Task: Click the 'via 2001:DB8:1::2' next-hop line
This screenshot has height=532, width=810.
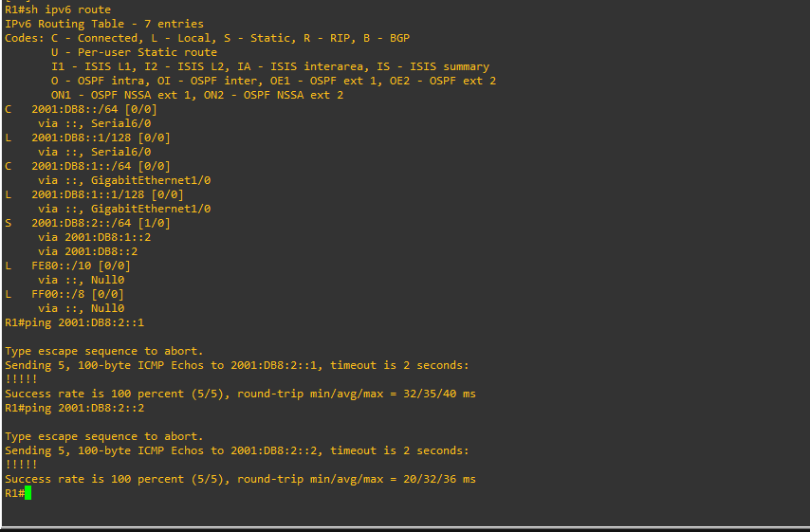Action: click(94, 237)
